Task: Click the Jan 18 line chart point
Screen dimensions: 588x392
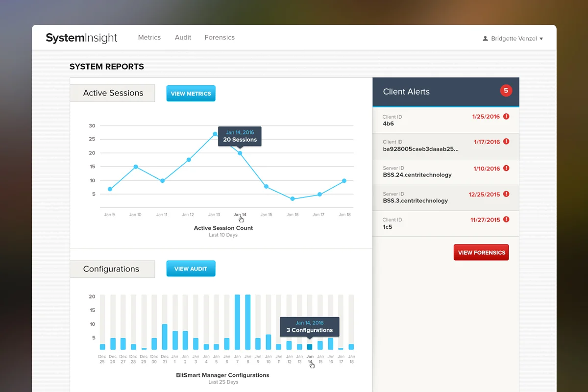Action: pyautogui.click(x=344, y=181)
